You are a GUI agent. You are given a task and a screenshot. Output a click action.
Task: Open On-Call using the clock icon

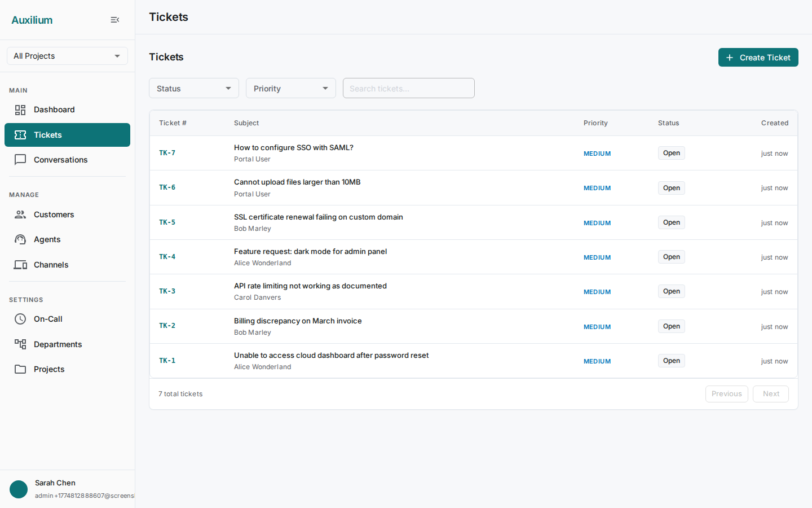click(x=20, y=319)
